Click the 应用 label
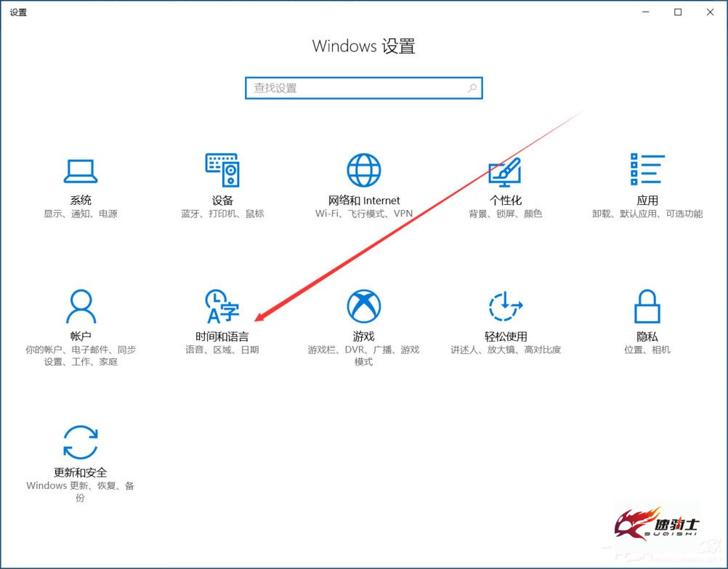Viewport: 728px width, 569px height. point(647,200)
